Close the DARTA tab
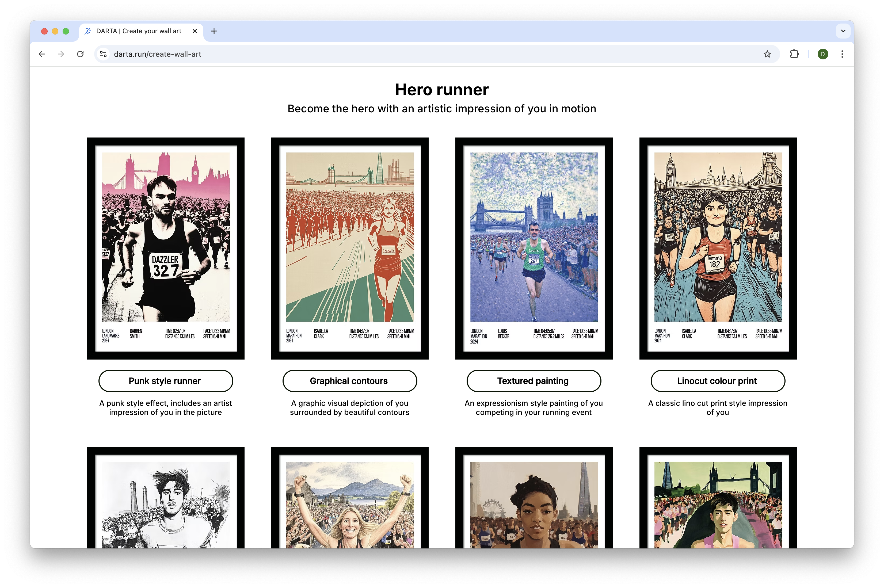Image resolution: width=884 pixels, height=588 pixels. coord(195,31)
